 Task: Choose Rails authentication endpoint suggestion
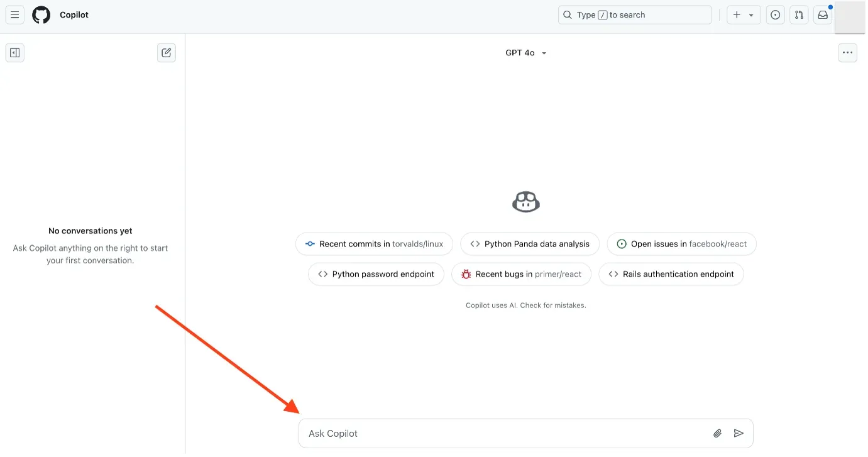pos(671,274)
